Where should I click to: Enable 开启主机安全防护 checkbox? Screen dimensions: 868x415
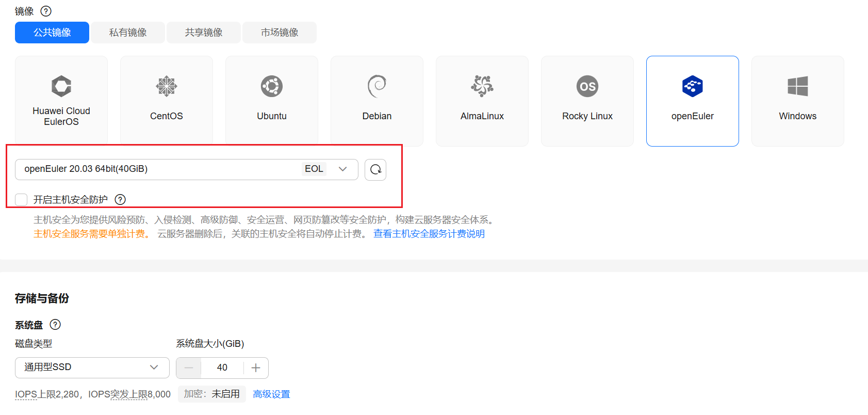point(21,200)
